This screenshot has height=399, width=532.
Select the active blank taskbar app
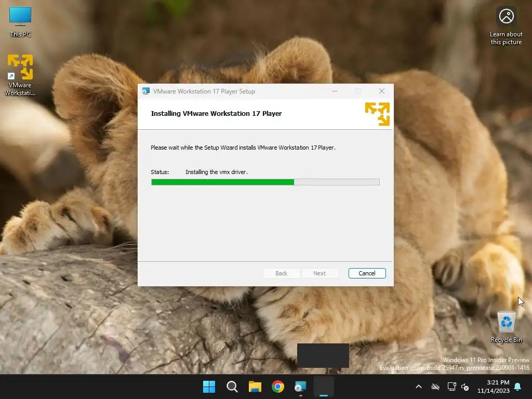[x=324, y=387]
